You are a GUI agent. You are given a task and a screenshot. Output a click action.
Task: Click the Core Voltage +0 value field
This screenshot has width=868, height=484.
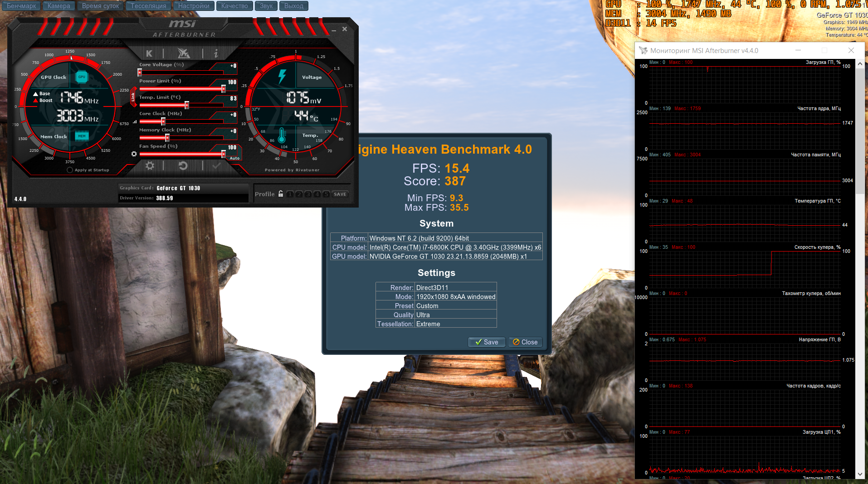(233, 66)
